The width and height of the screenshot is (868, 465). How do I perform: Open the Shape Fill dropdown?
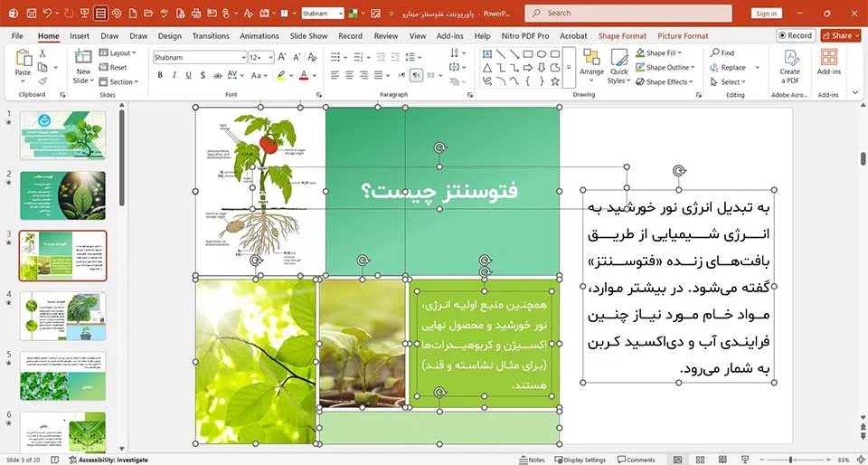658,53
